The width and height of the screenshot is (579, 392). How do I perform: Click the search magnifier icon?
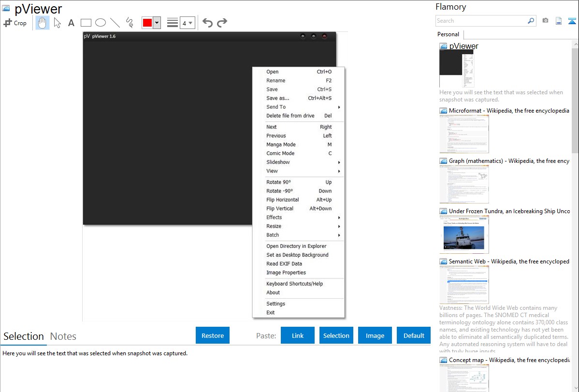click(x=531, y=21)
